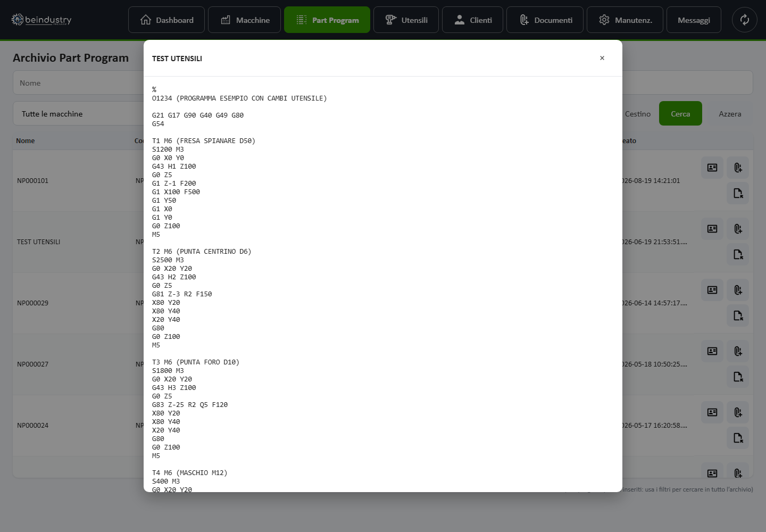Screen dimensions: 766x532
Task: Select the NP000101 row name
Action: [32, 180]
